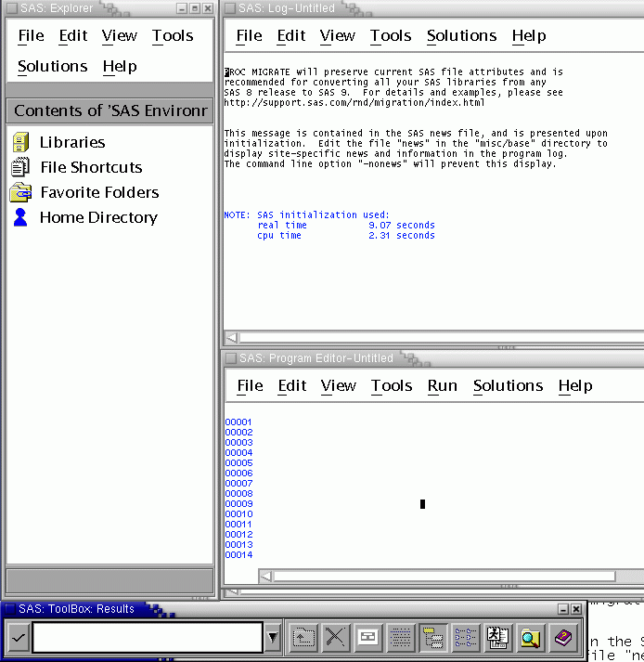The height and width of the screenshot is (662, 644).
Task: Click the command checkmark execute button
Action: click(x=18, y=638)
